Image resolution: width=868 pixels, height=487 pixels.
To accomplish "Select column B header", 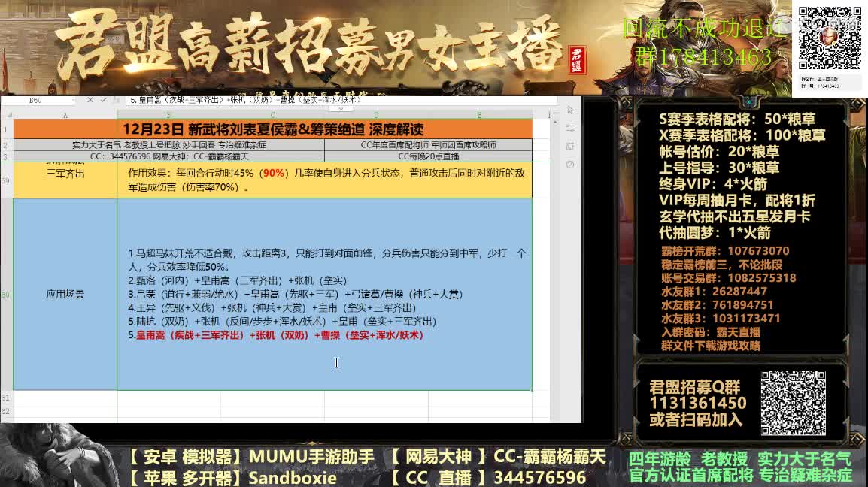I will point(168,114).
